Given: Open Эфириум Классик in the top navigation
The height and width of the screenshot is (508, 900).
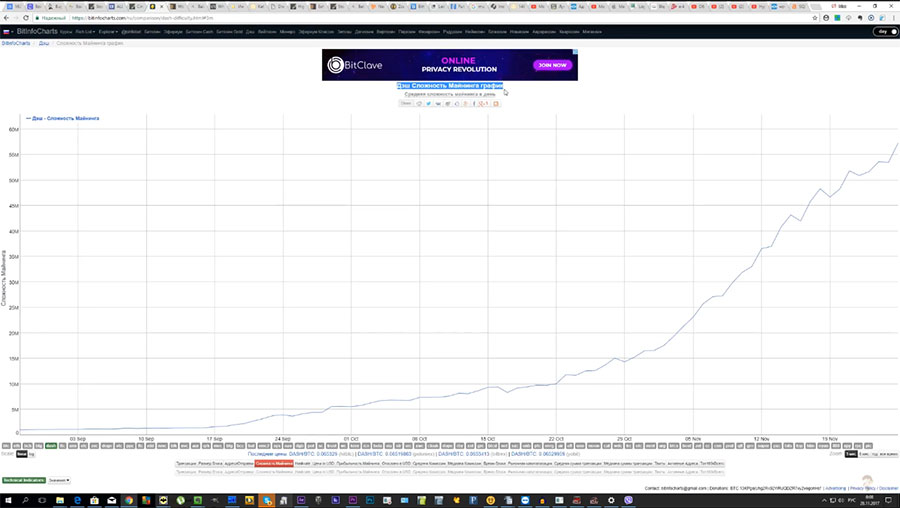Looking at the screenshot, I should (316, 32).
